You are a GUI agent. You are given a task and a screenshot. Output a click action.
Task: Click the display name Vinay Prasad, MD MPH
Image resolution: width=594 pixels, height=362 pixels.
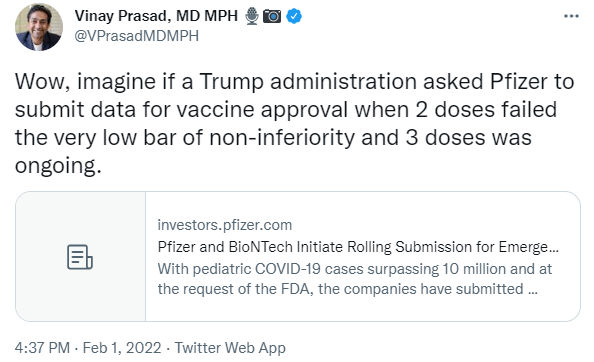pos(156,16)
